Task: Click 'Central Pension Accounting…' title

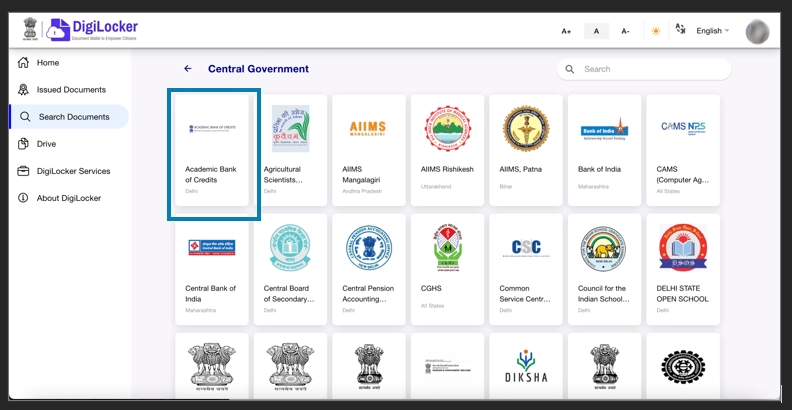Action: click(x=368, y=294)
